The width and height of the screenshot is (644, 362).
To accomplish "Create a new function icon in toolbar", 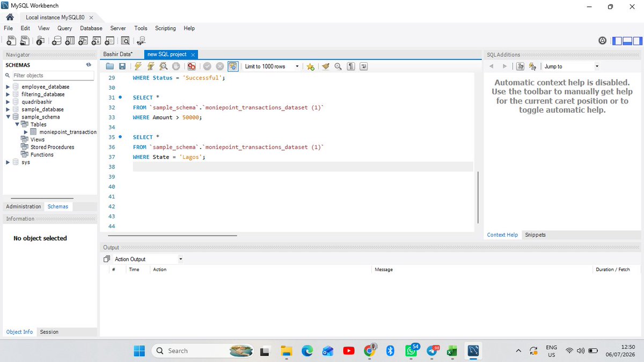I will (109, 40).
